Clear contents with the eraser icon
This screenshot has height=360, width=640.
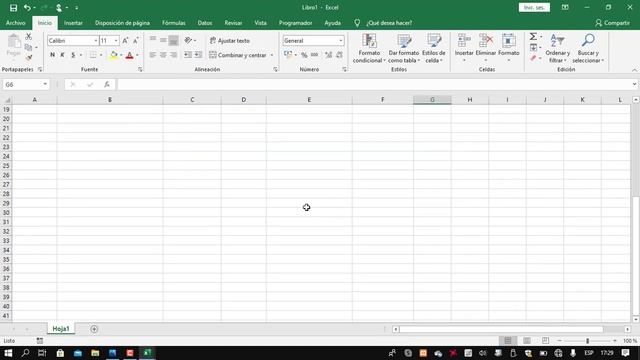533,58
